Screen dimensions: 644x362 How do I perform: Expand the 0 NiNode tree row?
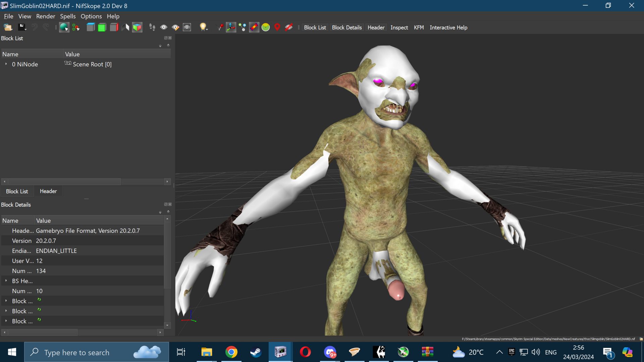click(6, 64)
